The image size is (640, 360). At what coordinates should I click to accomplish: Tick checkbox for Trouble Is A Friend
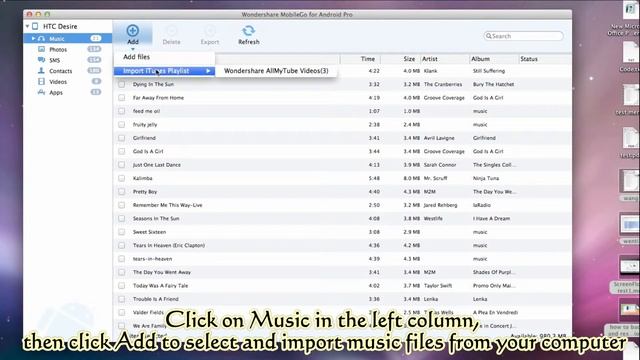pos(122,299)
